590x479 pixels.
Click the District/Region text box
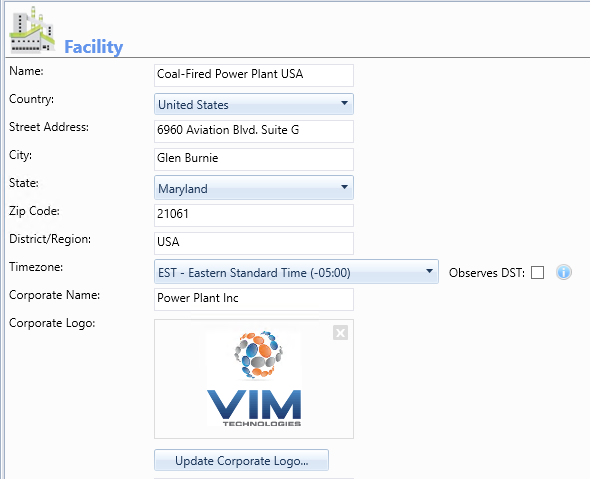[254, 243]
